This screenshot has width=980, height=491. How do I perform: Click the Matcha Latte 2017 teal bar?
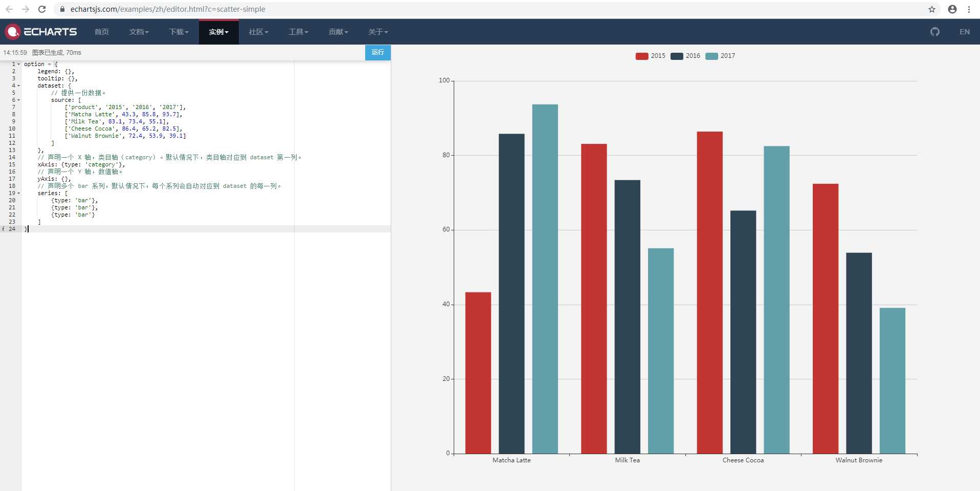tap(545, 279)
